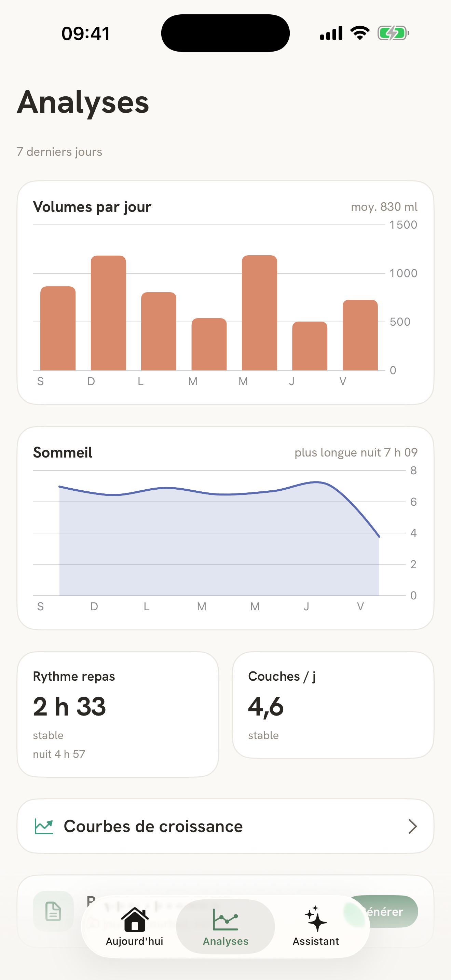The width and height of the screenshot is (451, 980).
Task: Select the Analyses tab icon
Action: point(225,920)
